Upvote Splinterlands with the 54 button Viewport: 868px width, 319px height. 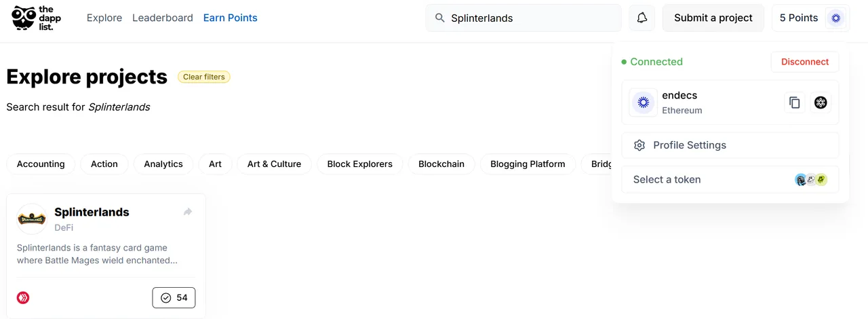pos(174,297)
